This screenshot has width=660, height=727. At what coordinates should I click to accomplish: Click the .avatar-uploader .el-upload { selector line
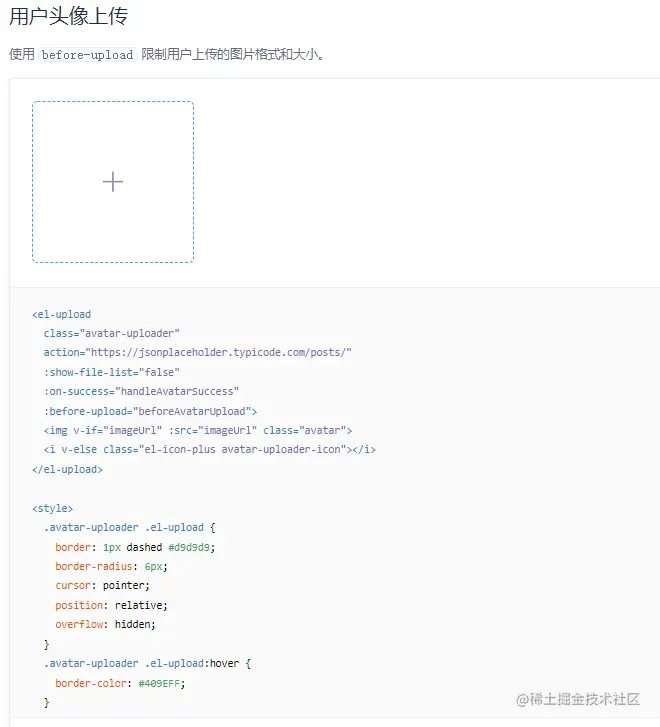(129, 528)
